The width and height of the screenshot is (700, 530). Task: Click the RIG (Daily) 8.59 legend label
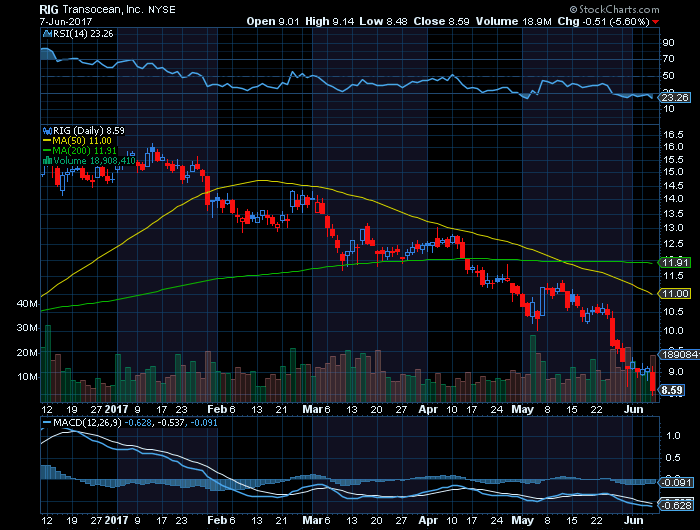pos(89,131)
